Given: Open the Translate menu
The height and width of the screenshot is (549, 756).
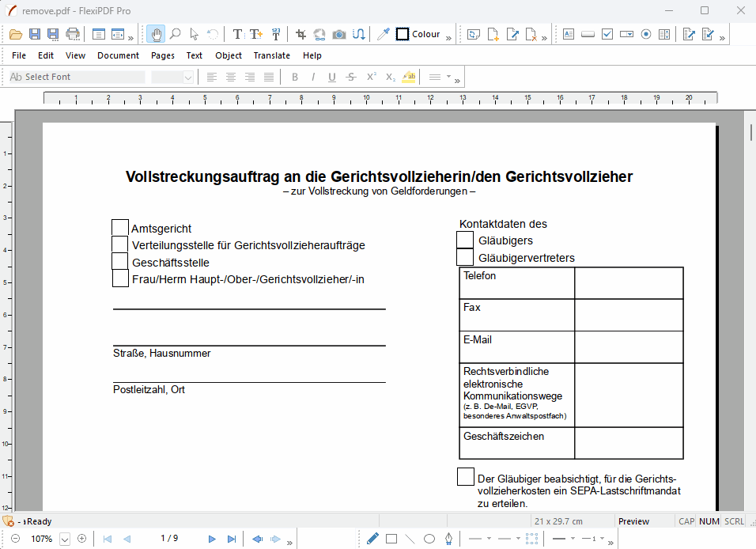Looking at the screenshot, I should (271, 55).
